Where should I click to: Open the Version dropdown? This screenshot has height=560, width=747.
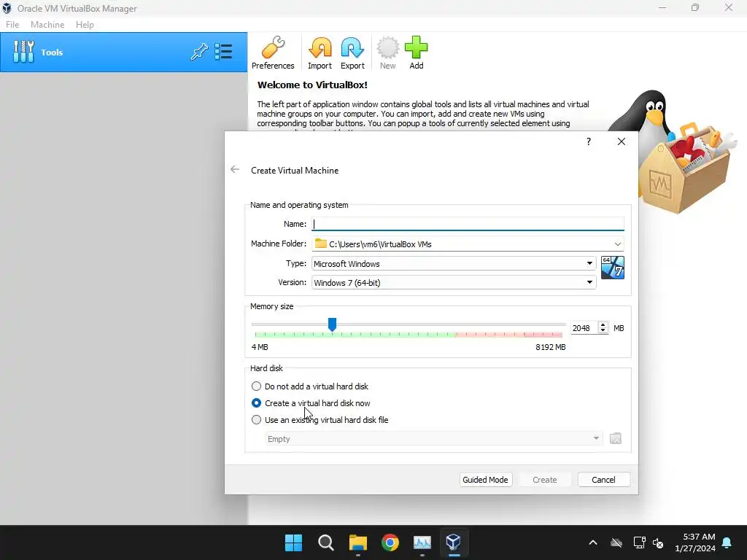589,282
